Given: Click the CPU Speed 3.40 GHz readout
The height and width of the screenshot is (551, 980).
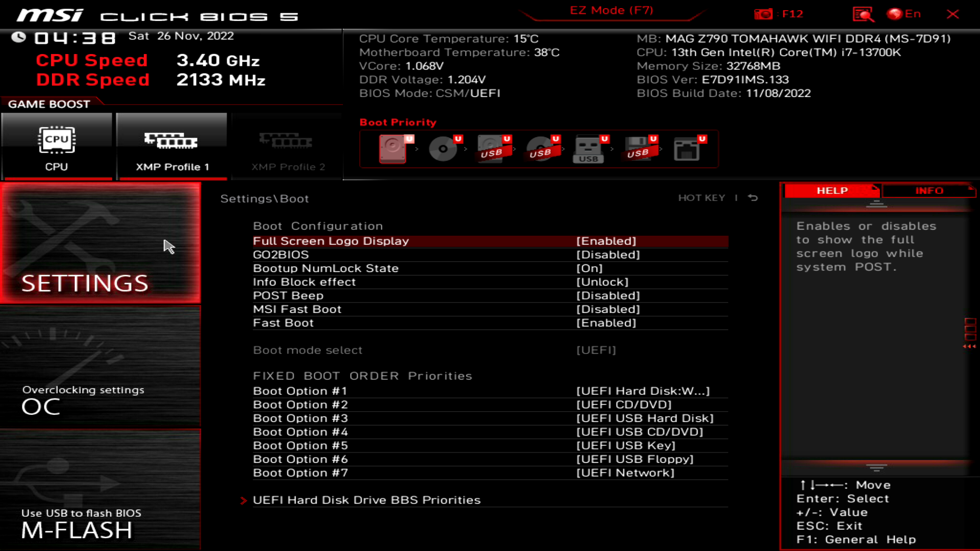Looking at the screenshot, I should tap(148, 60).
